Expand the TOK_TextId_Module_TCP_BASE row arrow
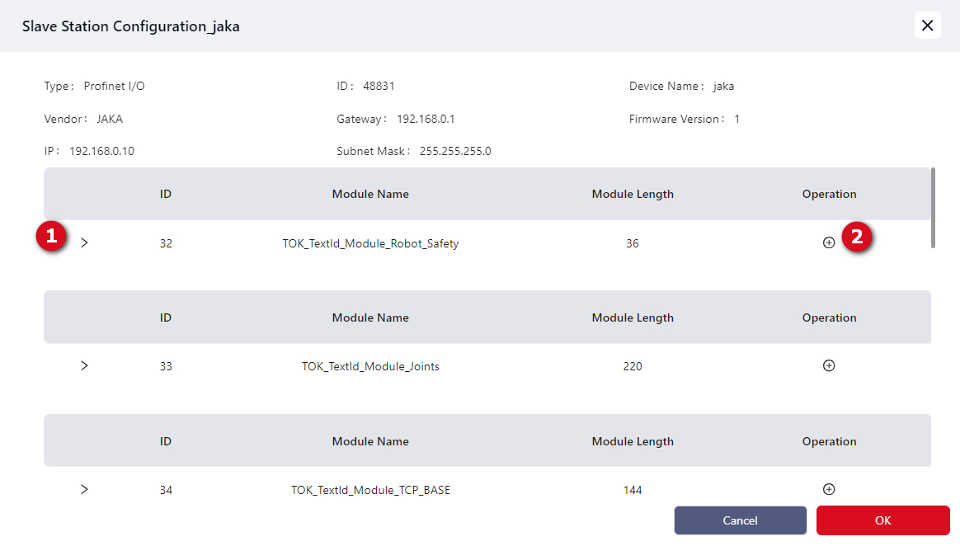960x560 pixels. click(x=84, y=489)
